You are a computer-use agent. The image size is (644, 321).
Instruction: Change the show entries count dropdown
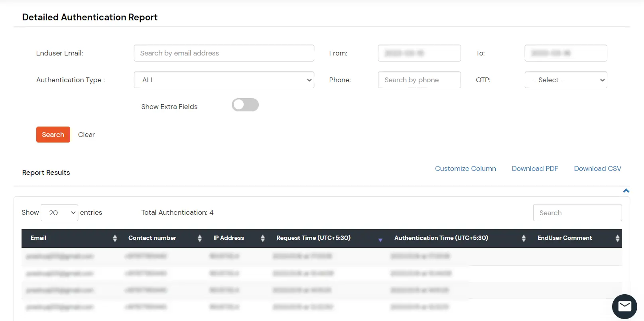pos(59,213)
